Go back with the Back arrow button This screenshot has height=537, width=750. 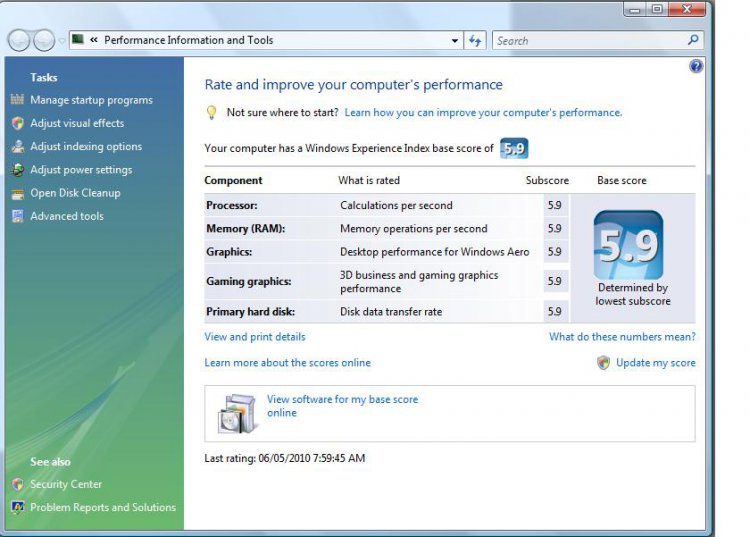click(19, 41)
